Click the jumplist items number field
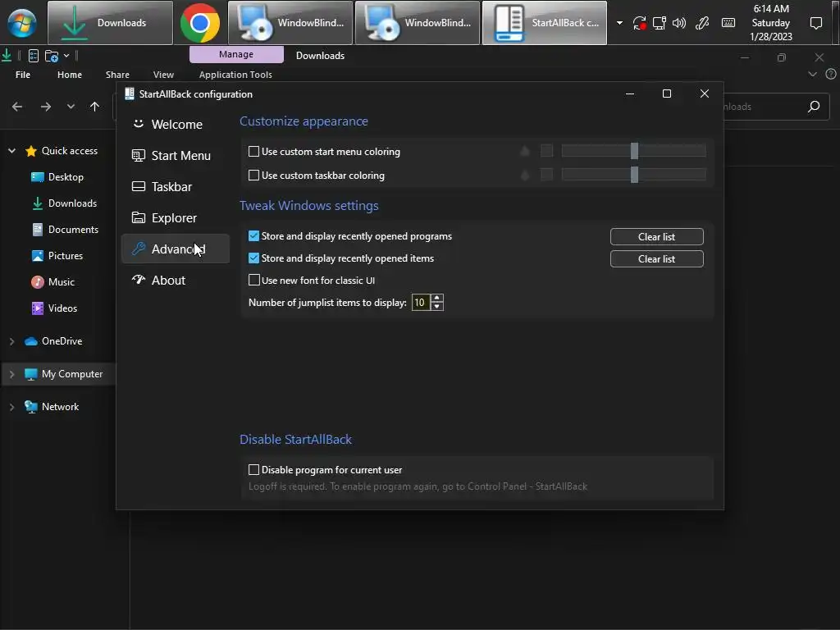Viewport: 840px width, 630px height. (421, 303)
